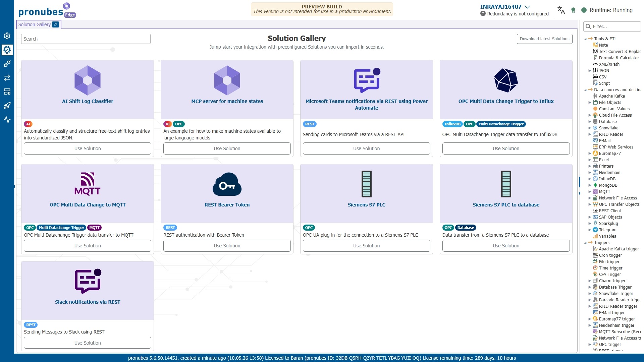Screen dimensions: 644x362
Task: Expand the Database tree node
Action: pyautogui.click(x=590, y=122)
